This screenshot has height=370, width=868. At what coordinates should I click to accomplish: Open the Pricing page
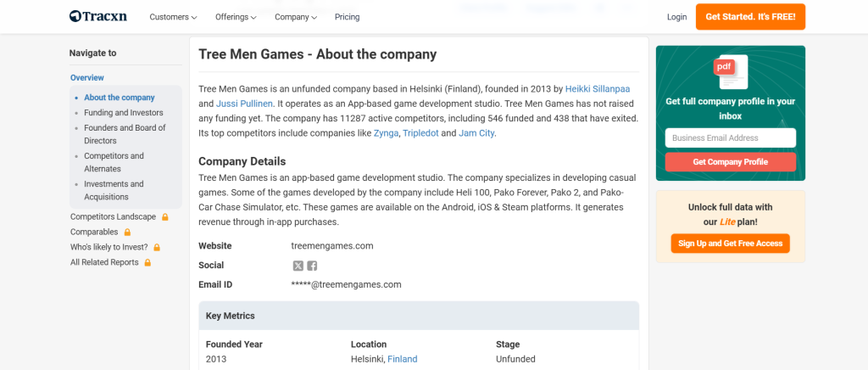[347, 17]
